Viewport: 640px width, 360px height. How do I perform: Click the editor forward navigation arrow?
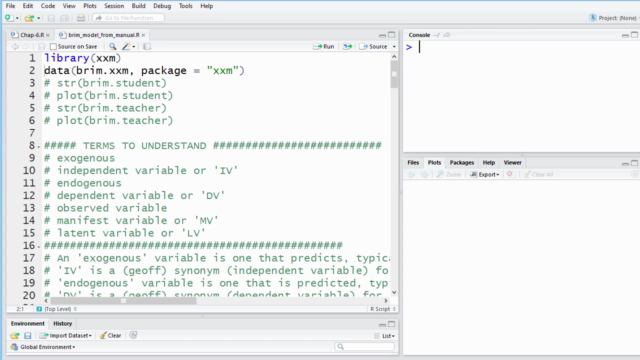[26, 47]
